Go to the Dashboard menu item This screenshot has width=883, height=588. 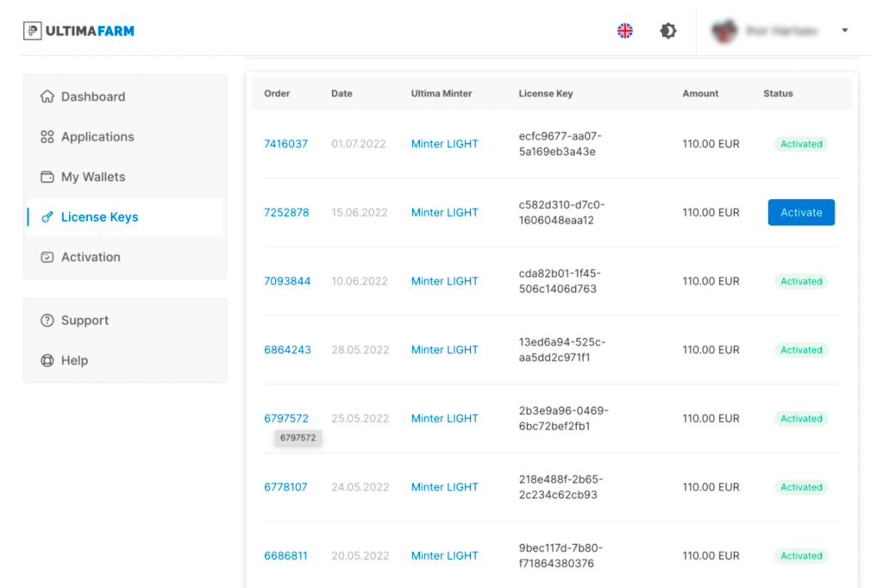coord(125,97)
